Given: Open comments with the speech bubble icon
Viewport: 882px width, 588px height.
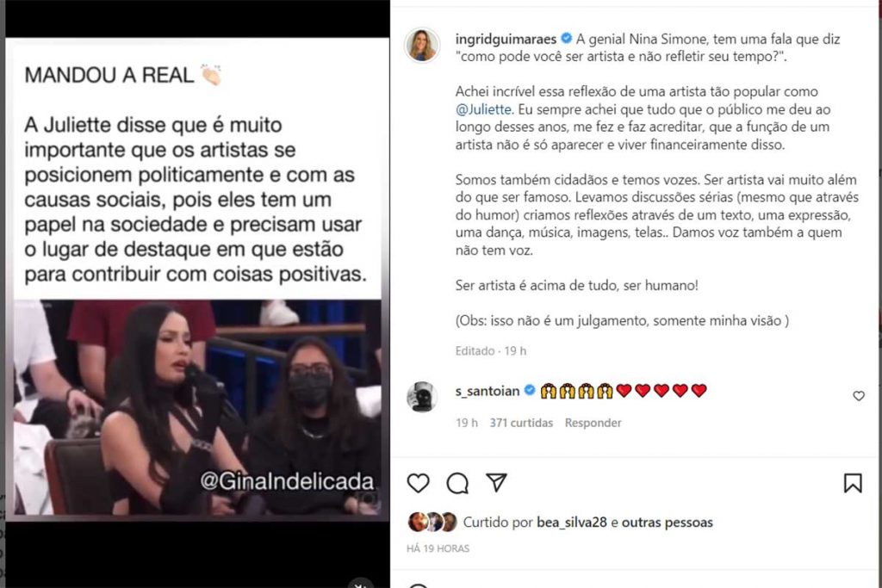Looking at the screenshot, I should (x=457, y=483).
